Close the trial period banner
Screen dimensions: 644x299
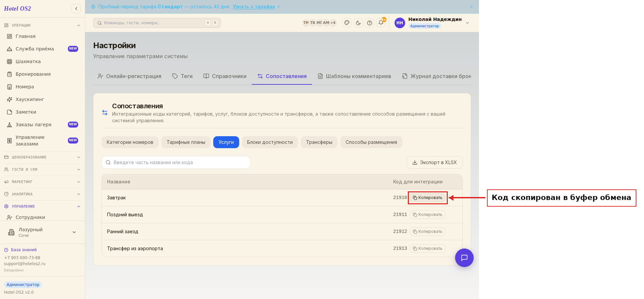[471, 7]
